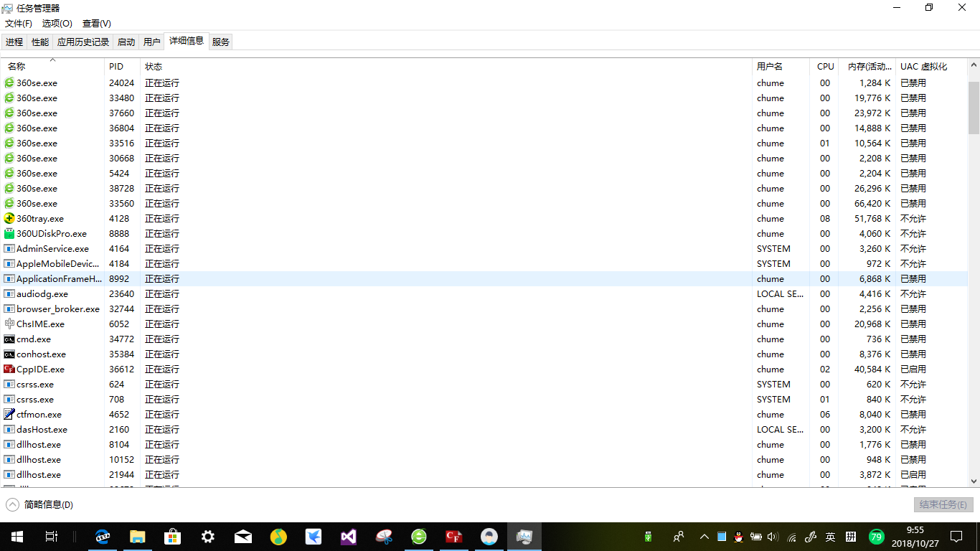Open Visual Studio from the taskbar
The width and height of the screenshot is (980, 551).
tap(349, 537)
